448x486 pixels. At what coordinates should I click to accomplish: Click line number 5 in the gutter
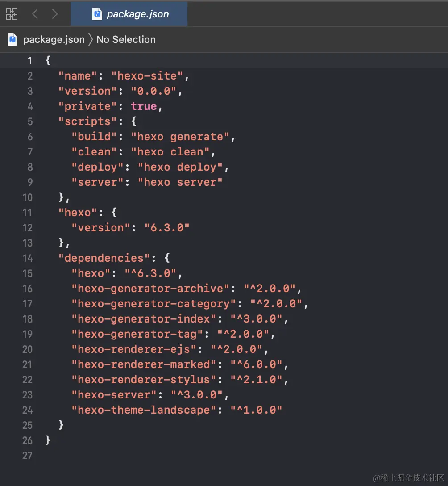point(30,121)
